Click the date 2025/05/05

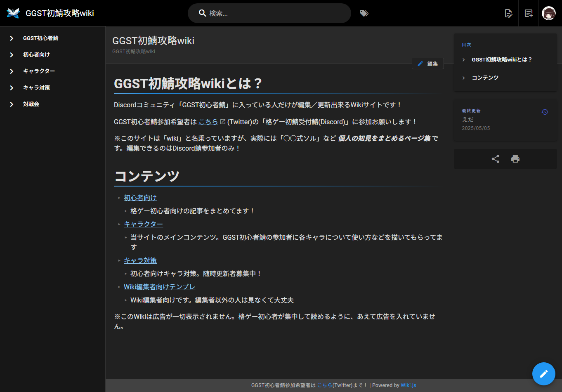476,128
